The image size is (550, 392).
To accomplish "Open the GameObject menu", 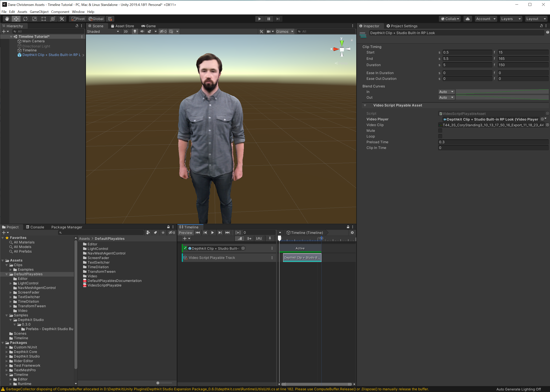I will coord(39,12).
